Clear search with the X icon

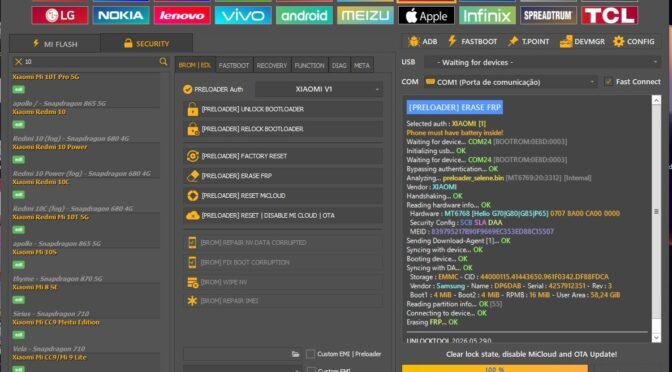[x=18, y=62]
